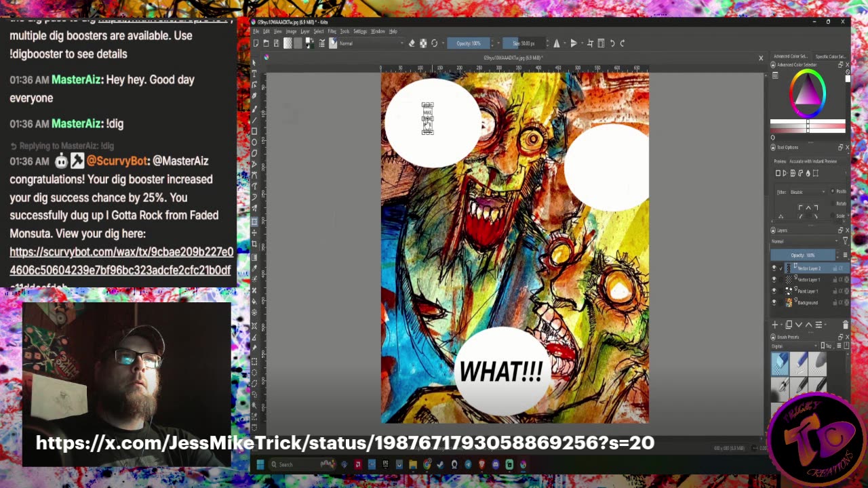Open the Filter menu
868x488 pixels.
tap(332, 31)
